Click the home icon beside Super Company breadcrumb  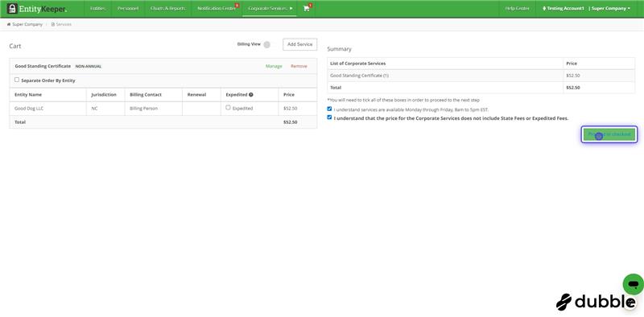[9, 25]
